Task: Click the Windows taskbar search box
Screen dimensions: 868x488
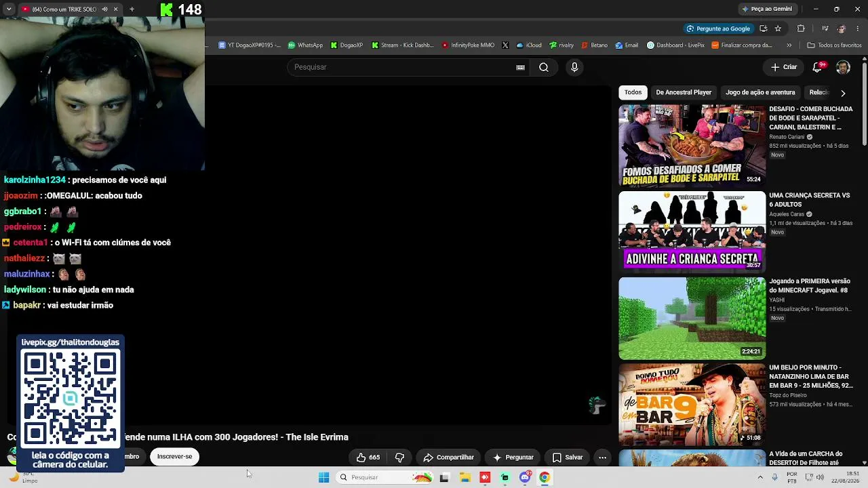Action: tap(385, 477)
